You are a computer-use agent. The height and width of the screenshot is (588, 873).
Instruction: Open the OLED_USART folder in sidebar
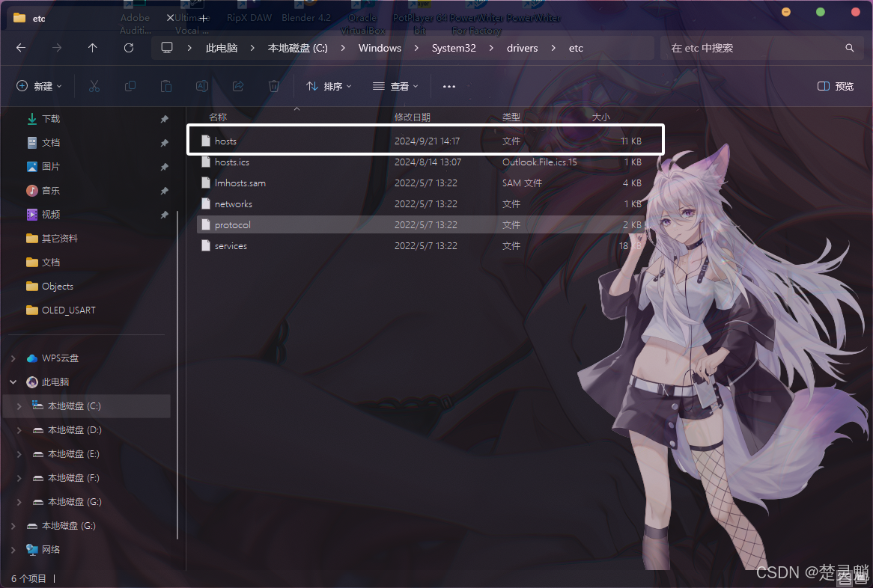[68, 310]
